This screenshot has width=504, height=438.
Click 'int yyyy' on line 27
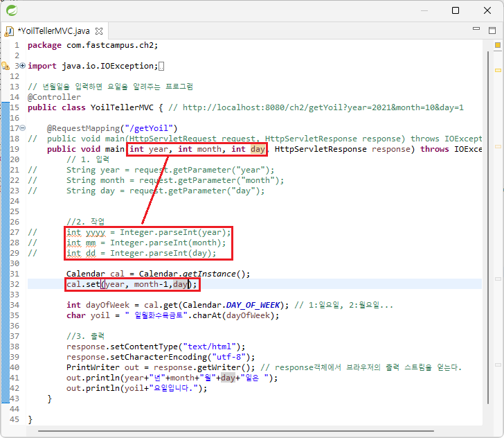pos(86,232)
